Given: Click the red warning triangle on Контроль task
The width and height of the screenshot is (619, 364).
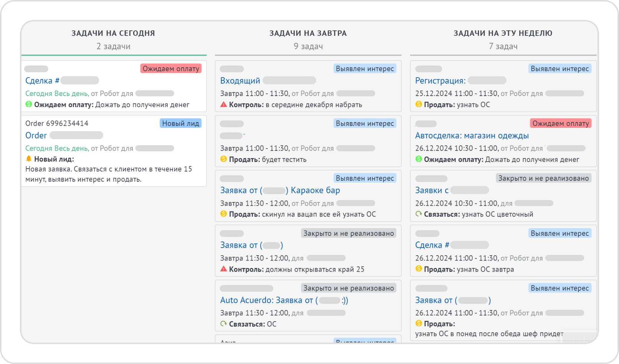Looking at the screenshot, I should (223, 104).
